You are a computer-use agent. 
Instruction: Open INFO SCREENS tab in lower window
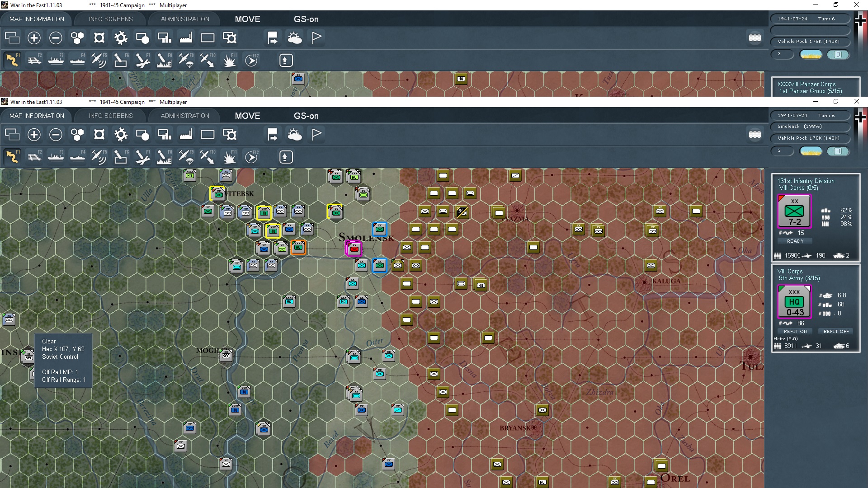[x=111, y=116]
